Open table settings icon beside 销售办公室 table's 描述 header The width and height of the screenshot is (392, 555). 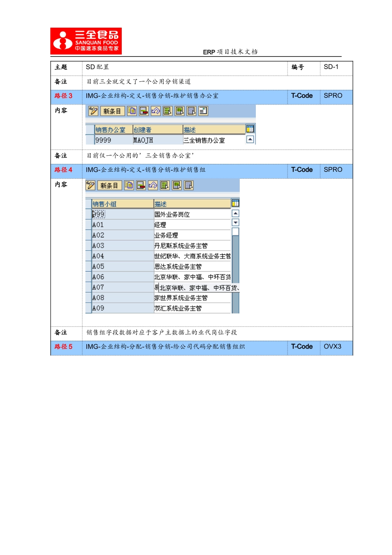(x=250, y=129)
